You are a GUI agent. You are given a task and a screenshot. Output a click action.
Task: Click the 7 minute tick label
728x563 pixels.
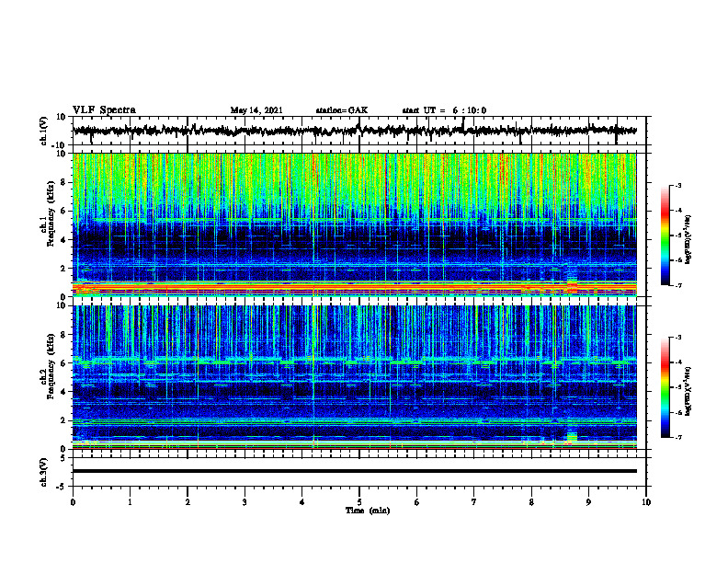474,502
